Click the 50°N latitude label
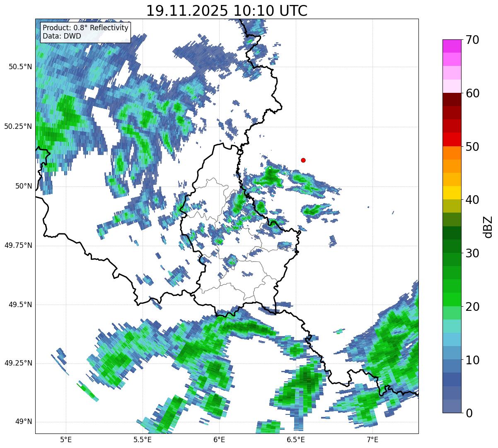 (24, 186)
